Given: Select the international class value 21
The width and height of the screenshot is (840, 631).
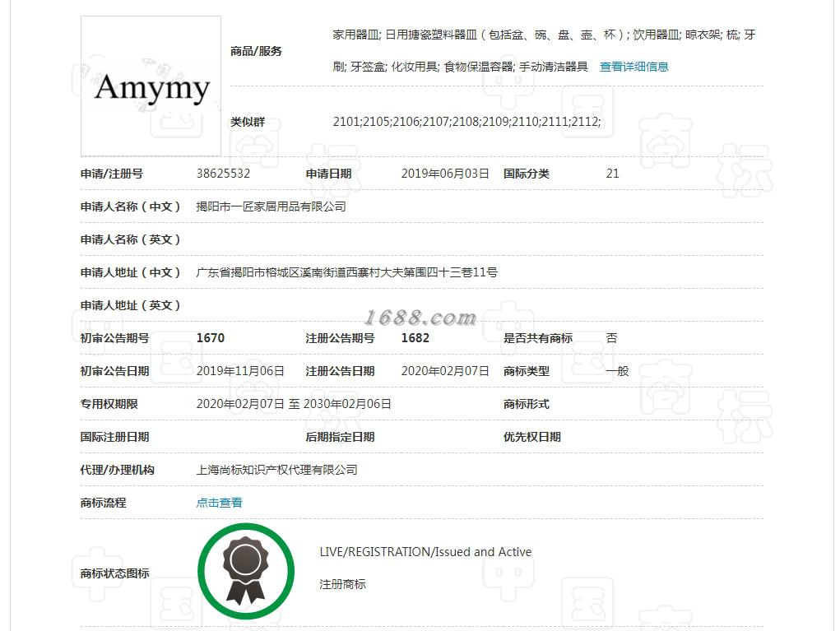Looking at the screenshot, I should click(612, 174).
